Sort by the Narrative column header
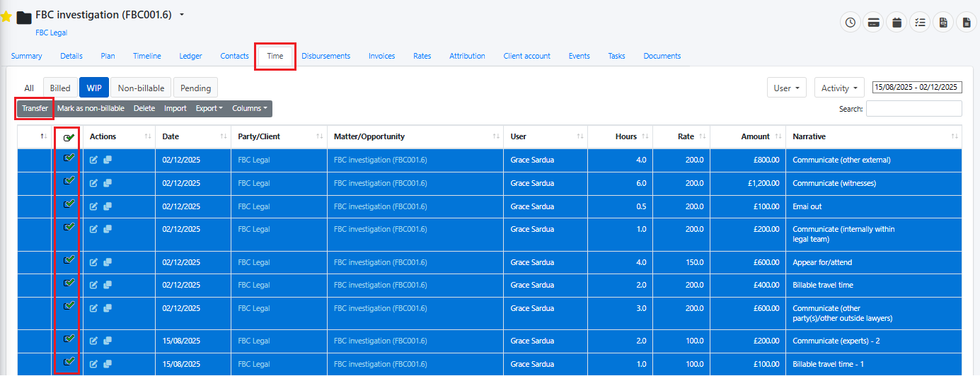This screenshot has height=376, width=980. point(873,136)
